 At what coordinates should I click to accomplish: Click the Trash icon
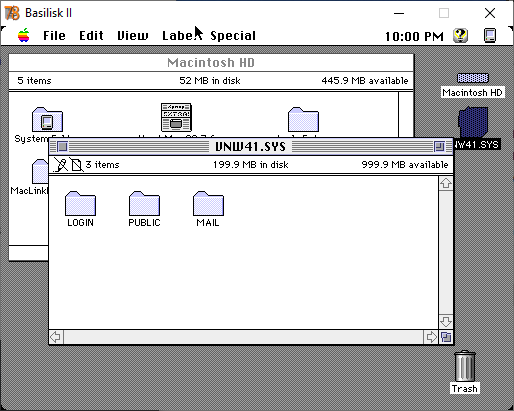465,366
